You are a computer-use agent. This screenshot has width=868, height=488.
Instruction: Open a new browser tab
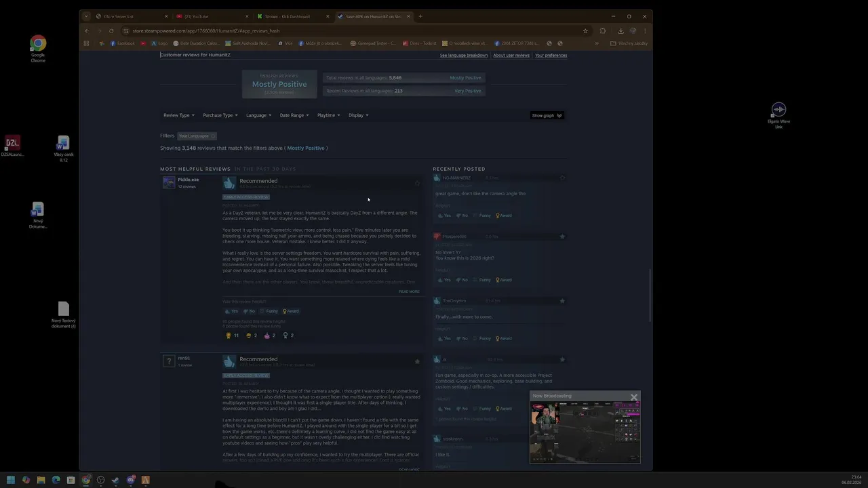point(420,16)
